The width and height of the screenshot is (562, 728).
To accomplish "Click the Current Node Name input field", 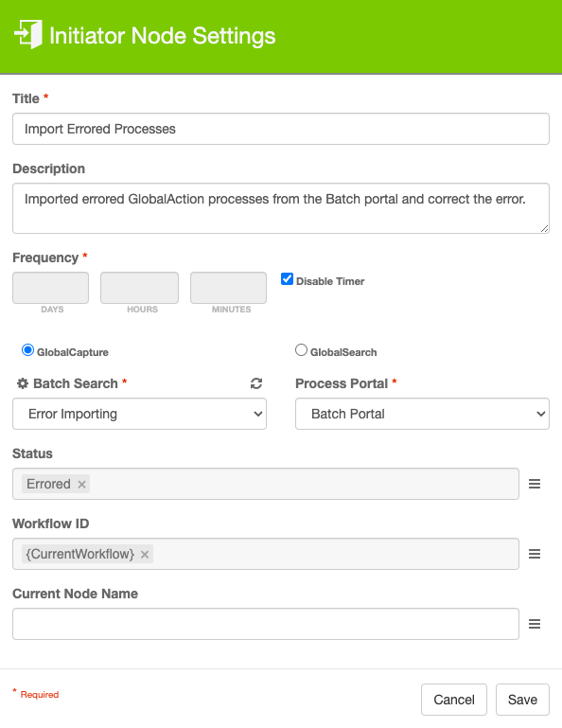I will pyautogui.click(x=266, y=624).
